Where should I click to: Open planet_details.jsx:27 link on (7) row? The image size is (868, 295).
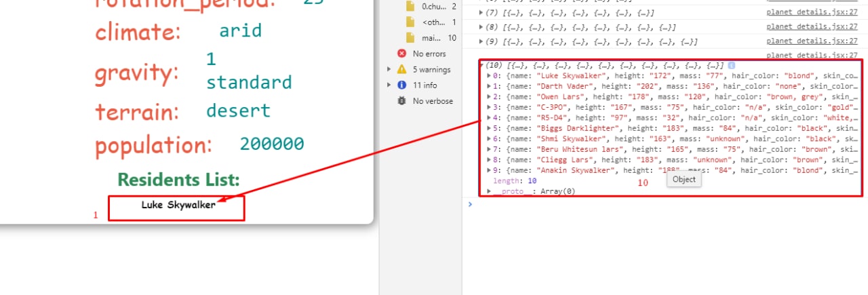point(812,13)
